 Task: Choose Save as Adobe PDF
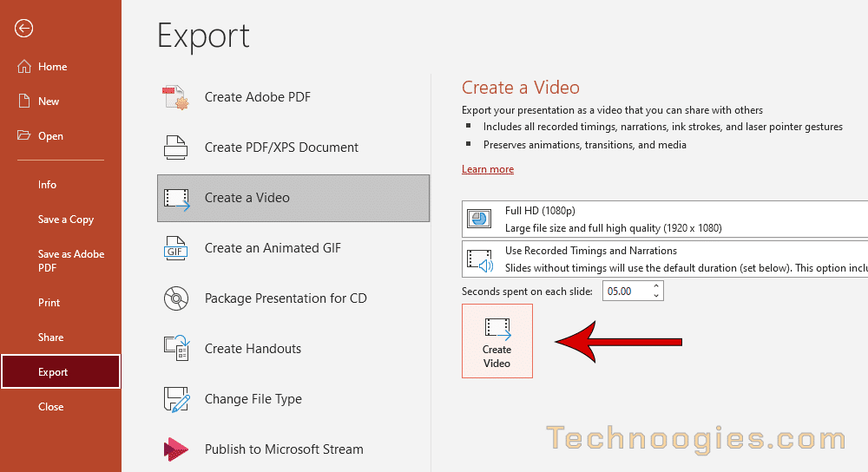[x=61, y=260]
